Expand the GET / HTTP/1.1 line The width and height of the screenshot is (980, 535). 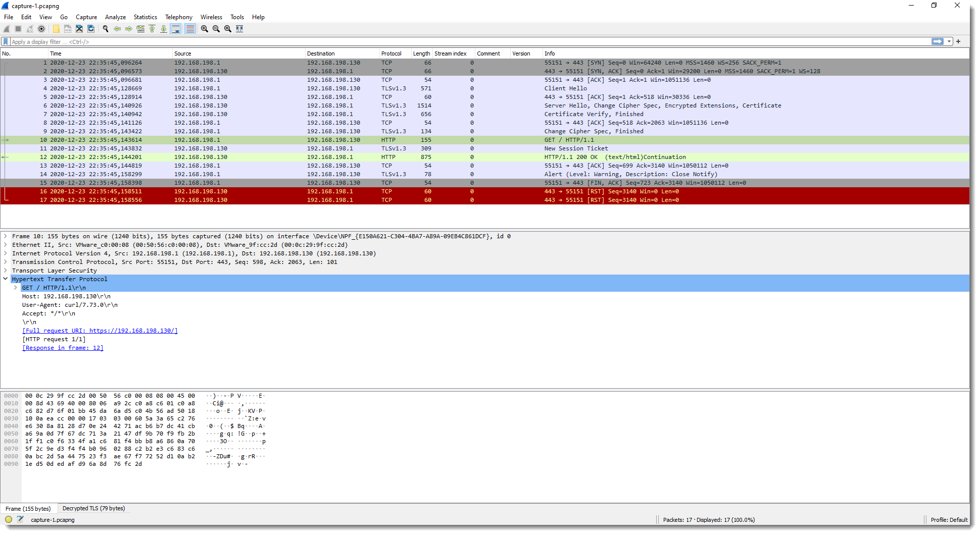[16, 288]
